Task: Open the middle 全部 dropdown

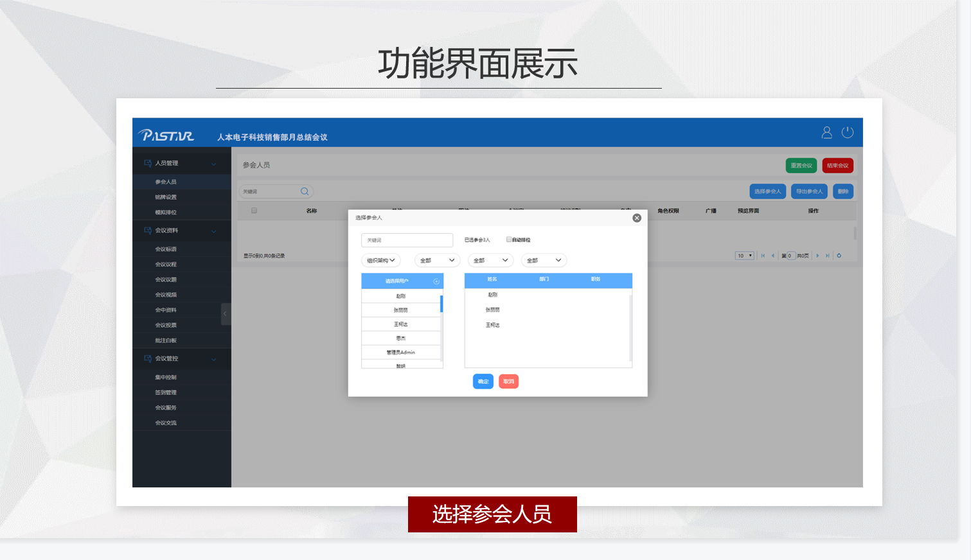Action: (x=490, y=260)
